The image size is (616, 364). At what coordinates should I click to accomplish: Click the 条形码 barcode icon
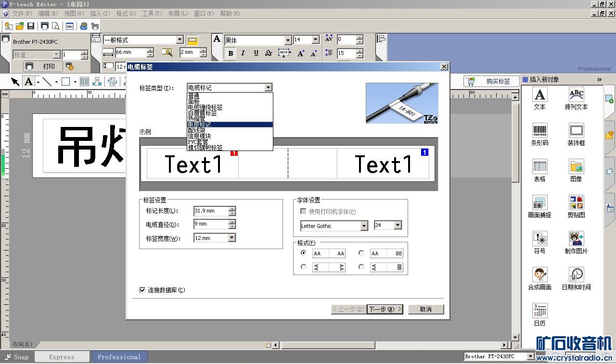539,131
